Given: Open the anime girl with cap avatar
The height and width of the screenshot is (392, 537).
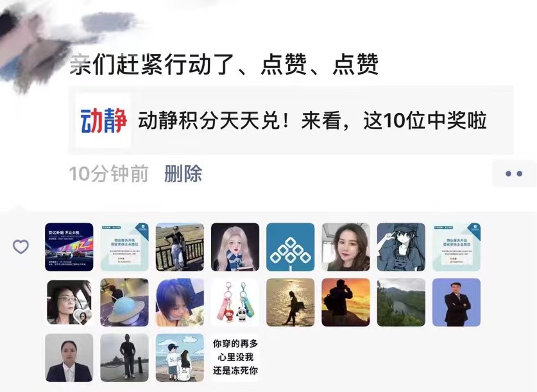Looking at the screenshot, I should coord(401,247).
